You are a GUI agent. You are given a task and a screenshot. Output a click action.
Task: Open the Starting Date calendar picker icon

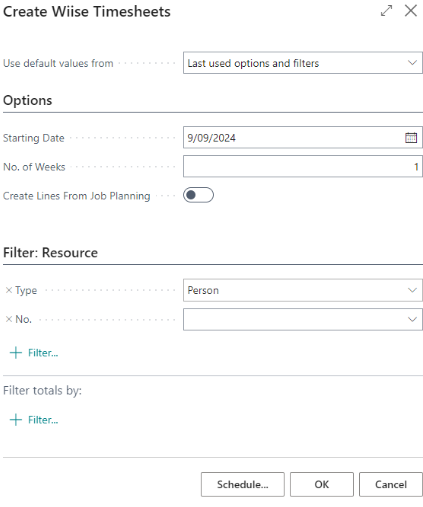411,137
